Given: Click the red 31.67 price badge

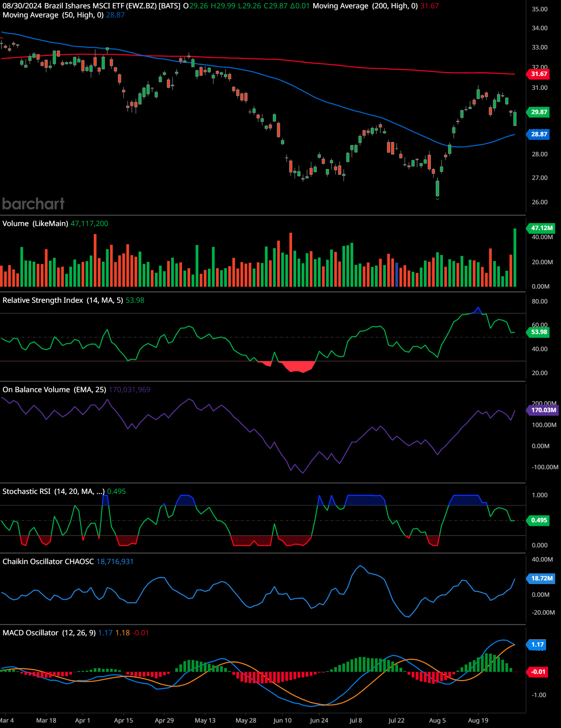Looking at the screenshot, I should (x=538, y=74).
